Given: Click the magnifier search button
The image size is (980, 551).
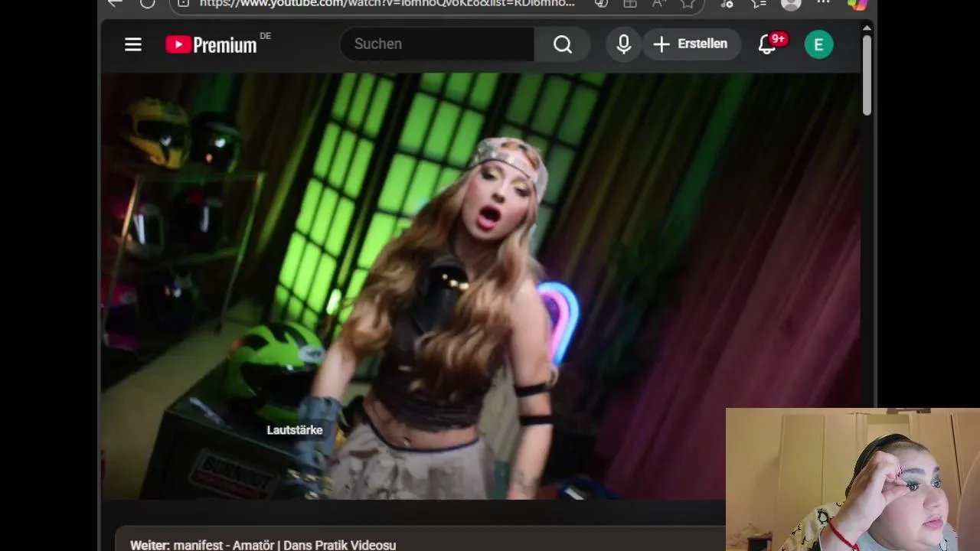Looking at the screenshot, I should tap(563, 44).
